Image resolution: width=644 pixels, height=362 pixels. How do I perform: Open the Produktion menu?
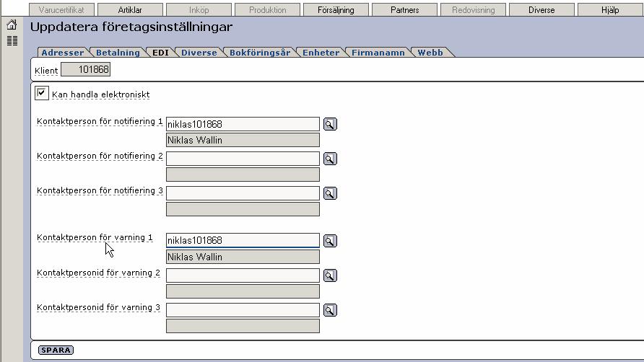tap(267, 10)
